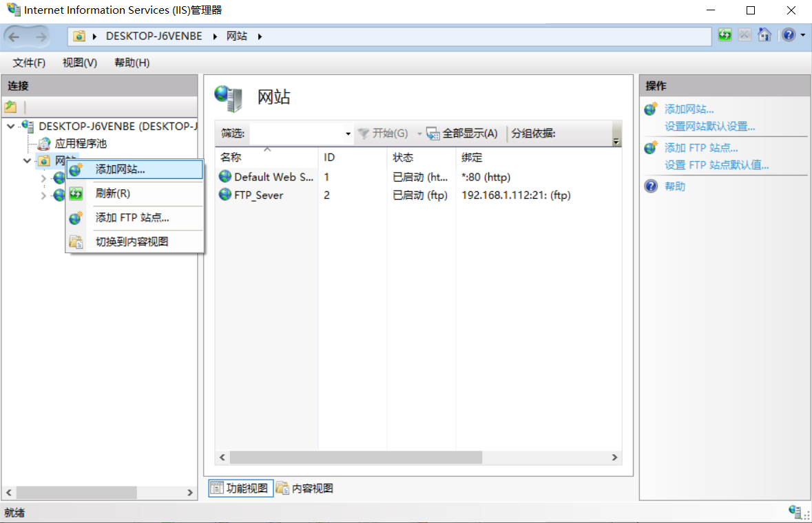Click 帮助 link in 操作 pane

click(x=675, y=186)
